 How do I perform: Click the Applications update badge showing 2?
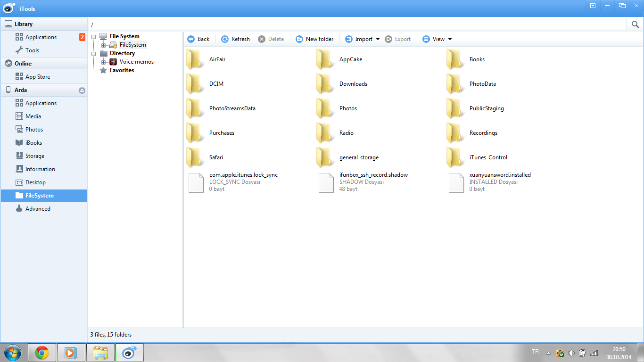point(82,37)
